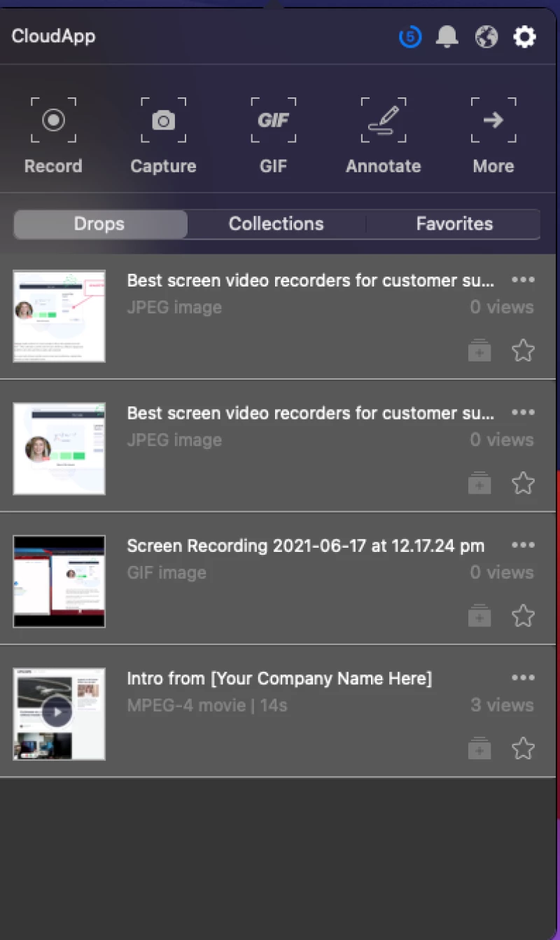
Task: Select the Drops tab
Action: (99, 224)
